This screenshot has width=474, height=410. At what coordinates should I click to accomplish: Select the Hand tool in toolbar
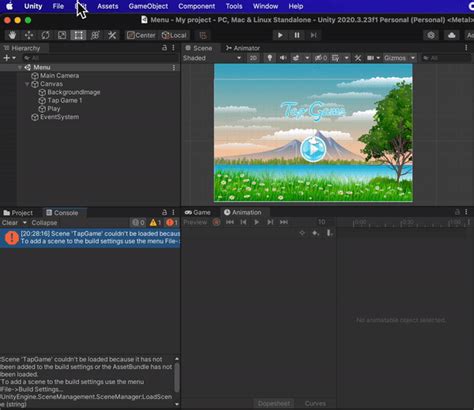[x=12, y=35]
